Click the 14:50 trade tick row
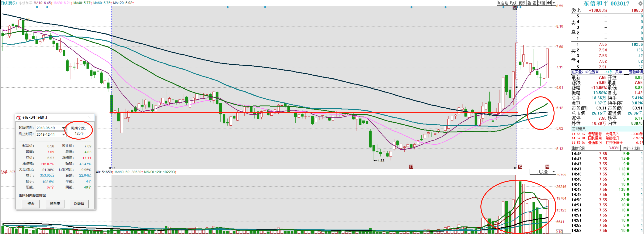The height and width of the screenshot is (234, 644). (607, 200)
